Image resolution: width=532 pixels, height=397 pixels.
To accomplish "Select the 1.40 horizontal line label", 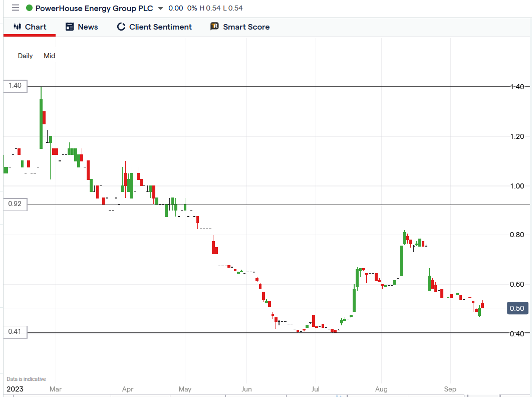I will pyautogui.click(x=15, y=86).
